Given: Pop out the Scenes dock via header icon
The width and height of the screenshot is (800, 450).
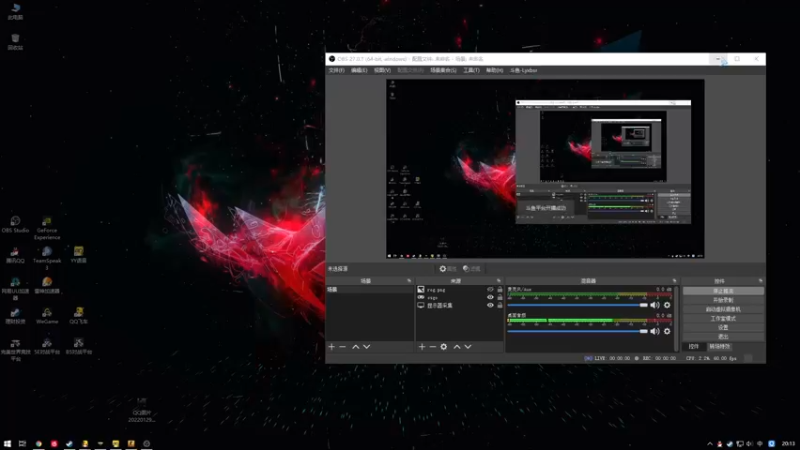Looking at the screenshot, I should (409, 281).
